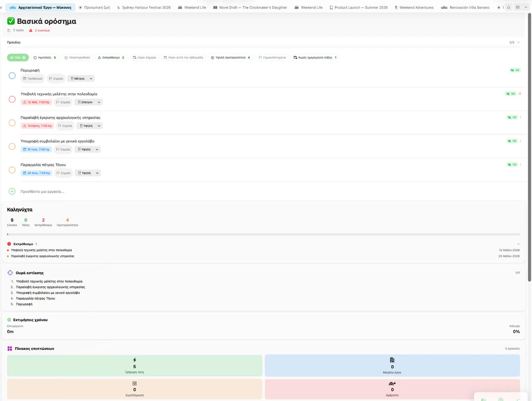Click Σημαία flag on Περιγραφή task
The width and height of the screenshot is (532, 401).
click(56, 79)
